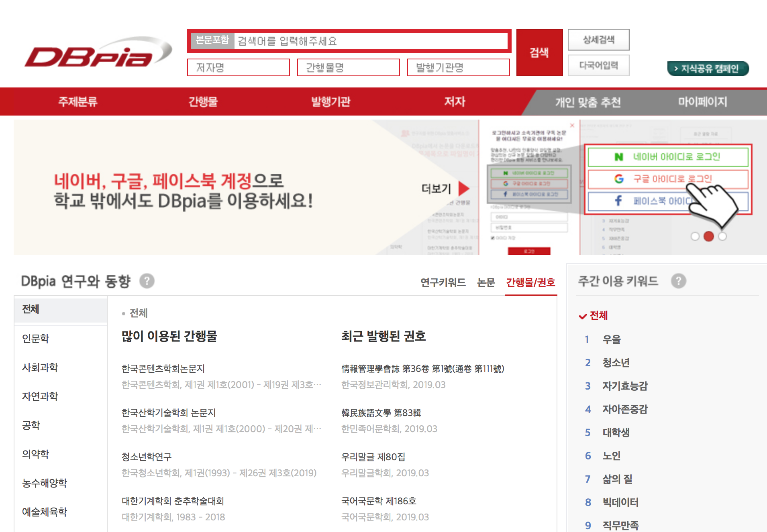Viewport: 767px width, 532px height.
Task: Click the 다국어입력 button
Action: click(598, 65)
